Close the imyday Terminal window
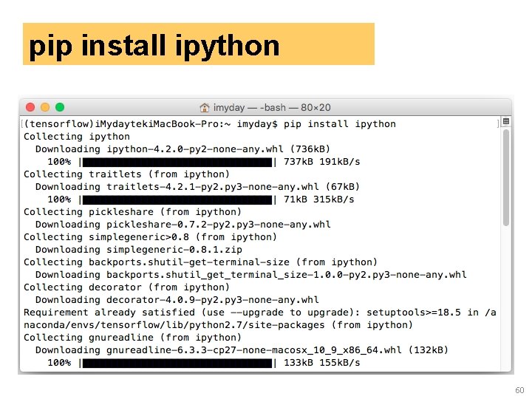The width and height of the screenshot is (532, 399). [x=30, y=108]
